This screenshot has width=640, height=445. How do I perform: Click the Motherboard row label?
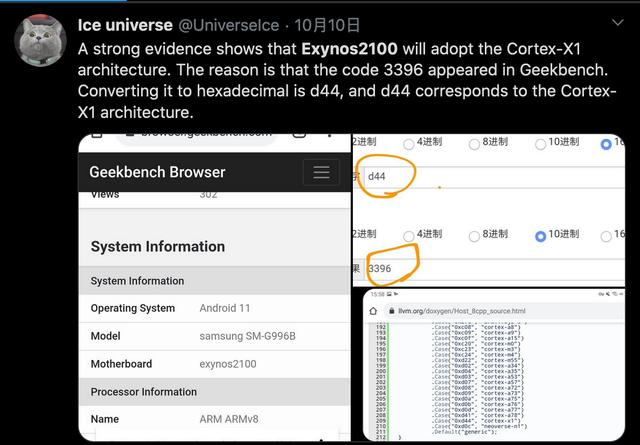pos(121,364)
